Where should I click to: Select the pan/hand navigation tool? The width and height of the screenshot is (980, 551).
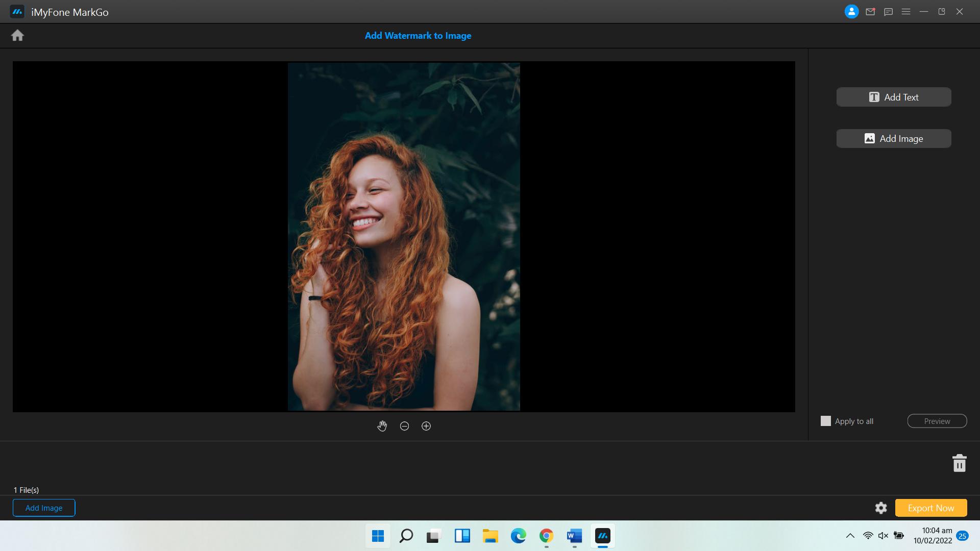[382, 425]
